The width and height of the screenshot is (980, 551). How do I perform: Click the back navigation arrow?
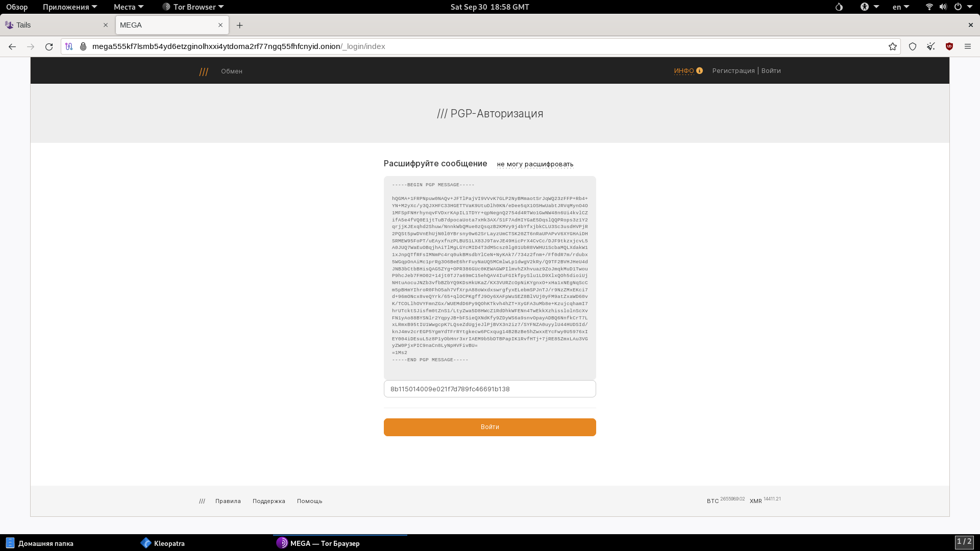pos(12,46)
